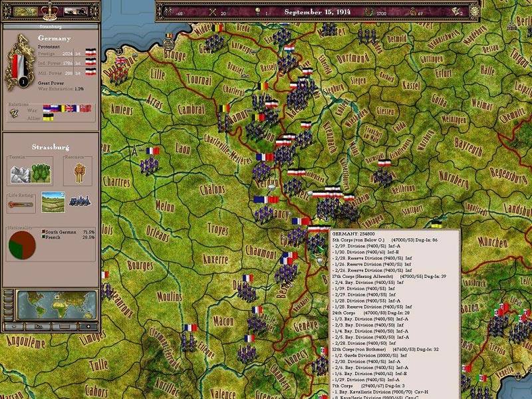Open the factory production view button
Screen dimensions: 532x399
(75, 12)
